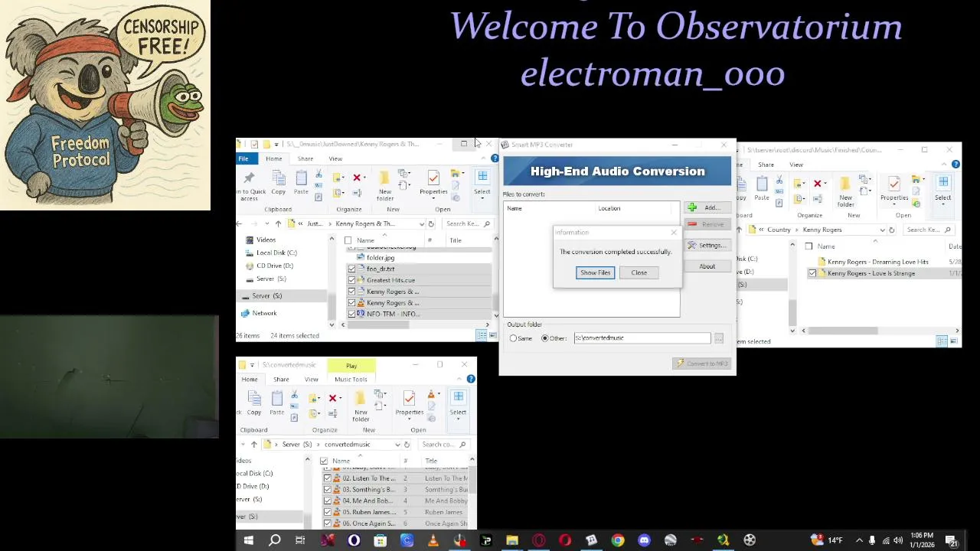Click the Paste icon in the Country window

[762, 189]
